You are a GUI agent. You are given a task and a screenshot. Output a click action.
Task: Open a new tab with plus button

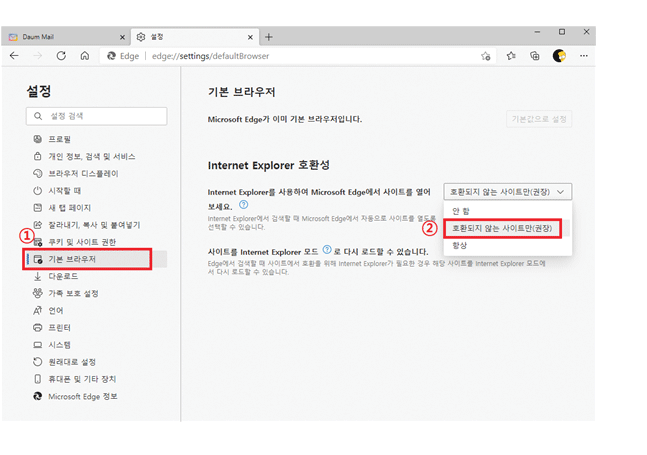pyautogui.click(x=269, y=37)
